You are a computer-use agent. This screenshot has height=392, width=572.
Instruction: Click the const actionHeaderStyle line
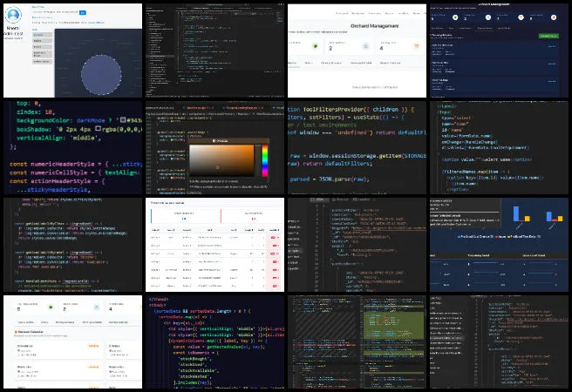(x=58, y=181)
